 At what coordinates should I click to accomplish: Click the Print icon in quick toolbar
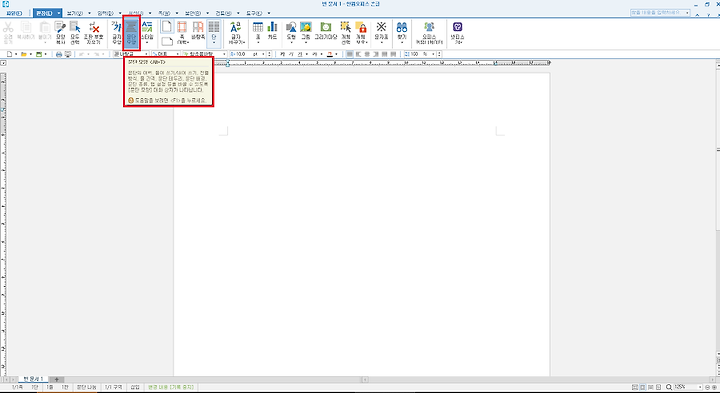coord(59,54)
